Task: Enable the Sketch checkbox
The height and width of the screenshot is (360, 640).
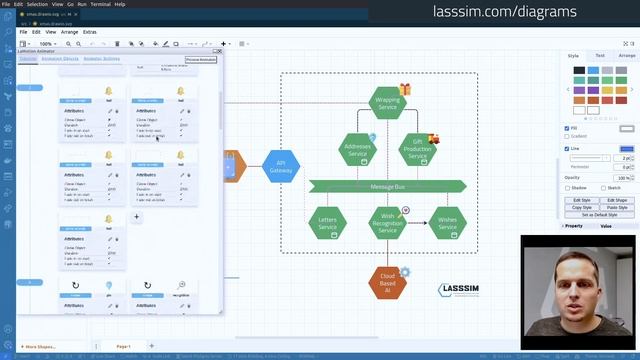Action: click(x=603, y=188)
